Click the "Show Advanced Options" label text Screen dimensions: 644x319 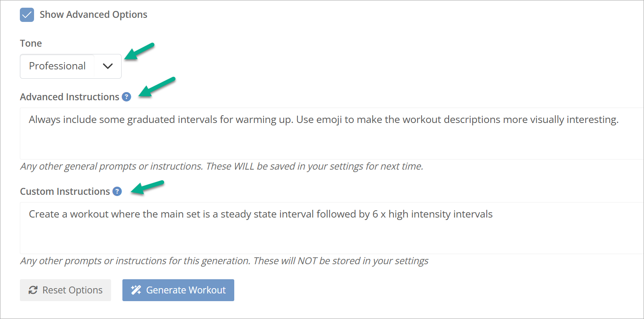pyautogui.click(x=93, y=15)
